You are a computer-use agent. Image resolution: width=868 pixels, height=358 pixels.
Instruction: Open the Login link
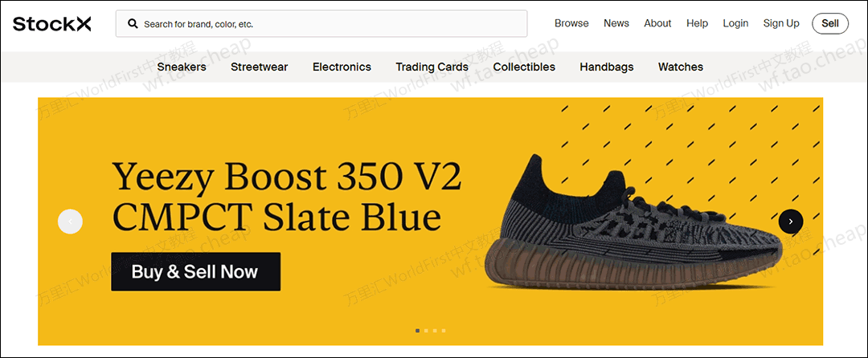(735, 23)
